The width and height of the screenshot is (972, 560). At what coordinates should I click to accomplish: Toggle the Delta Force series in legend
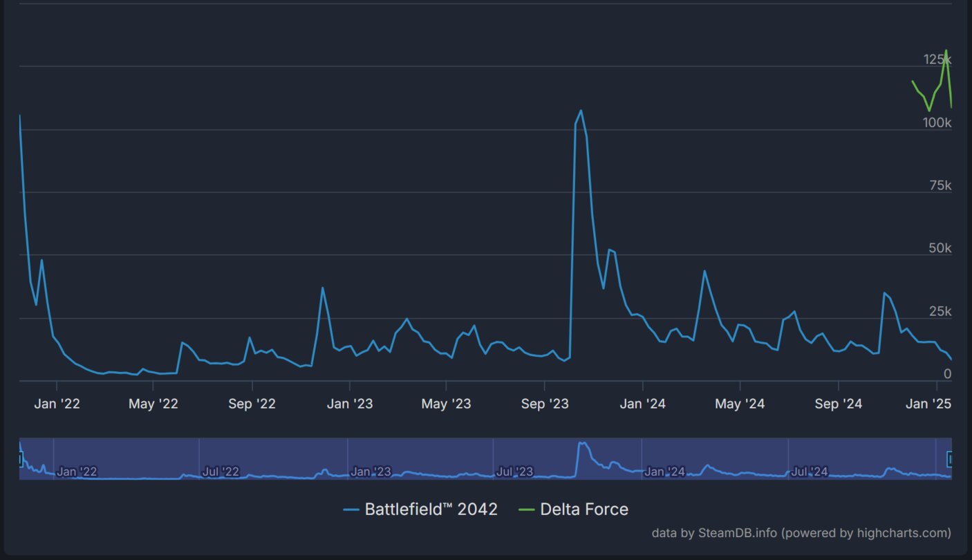tap(583, 510)
